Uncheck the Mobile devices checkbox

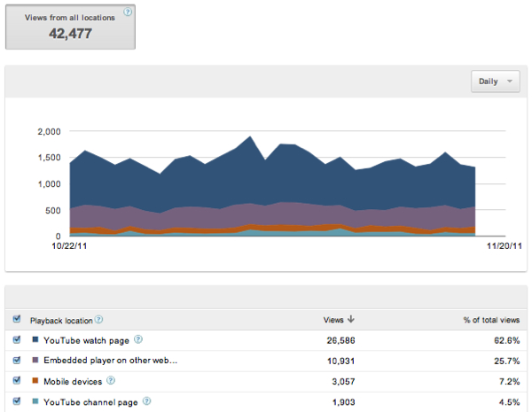tap(18, 381)
